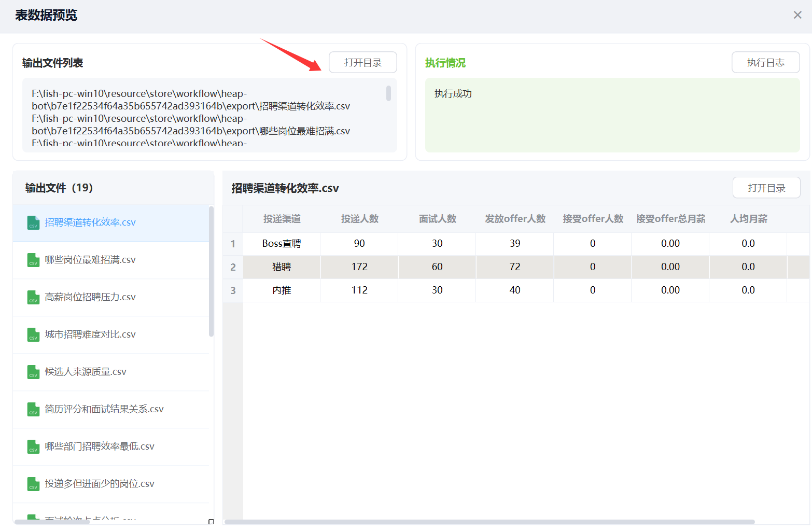Open the 执行日志 execution log
This screenshot has height=531, width=812.
pyautogui.click(x=765, y=63)
